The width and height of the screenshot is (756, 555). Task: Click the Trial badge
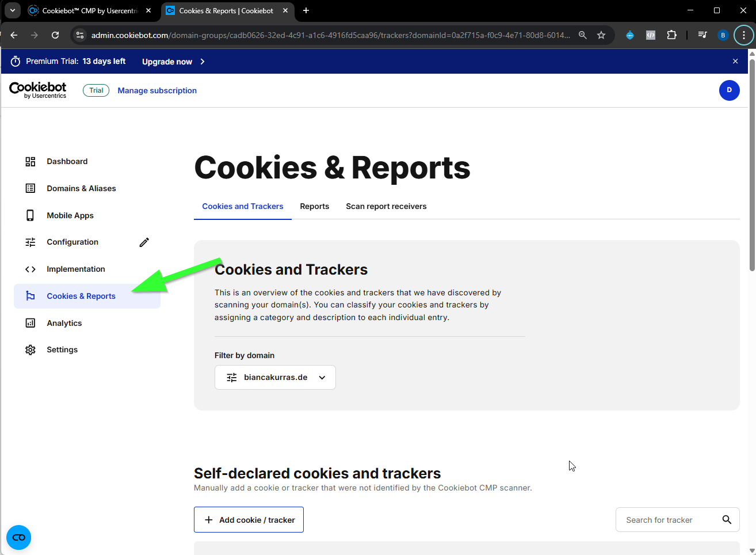coord(96,90)
